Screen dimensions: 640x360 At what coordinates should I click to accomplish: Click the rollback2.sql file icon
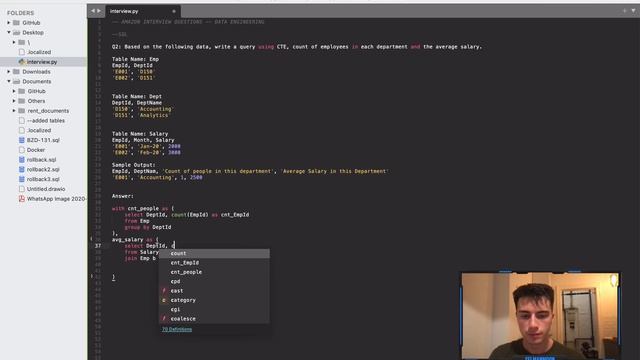tap(22, 169)
